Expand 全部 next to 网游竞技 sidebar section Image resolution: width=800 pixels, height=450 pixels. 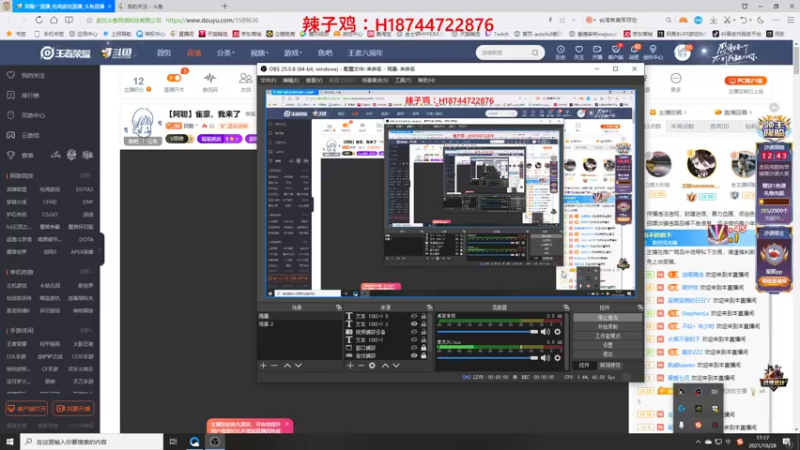pos(86,176)
